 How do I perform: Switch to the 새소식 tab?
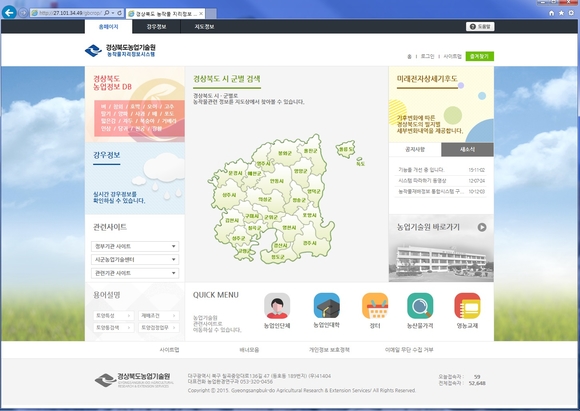coord(467,149)
